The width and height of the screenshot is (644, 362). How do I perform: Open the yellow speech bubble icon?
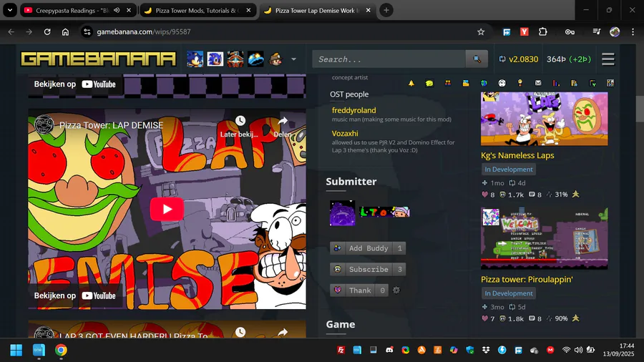click(x=429, y=83)
